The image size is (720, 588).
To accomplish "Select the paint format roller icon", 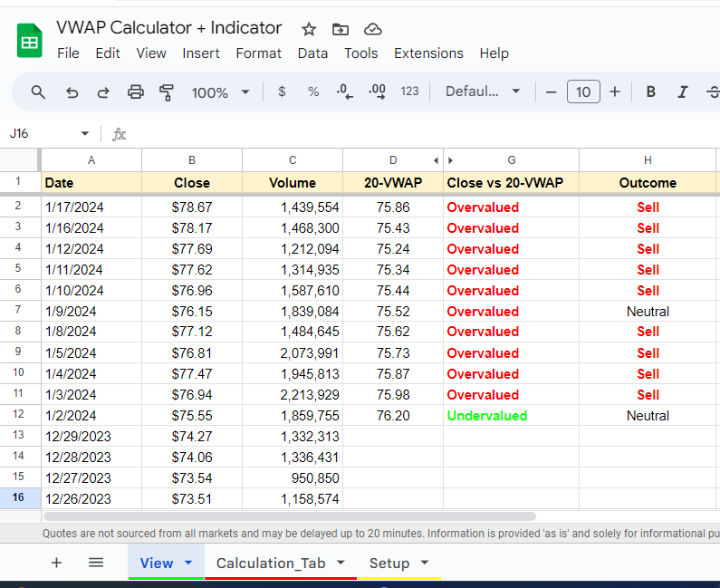I will 167,92.
